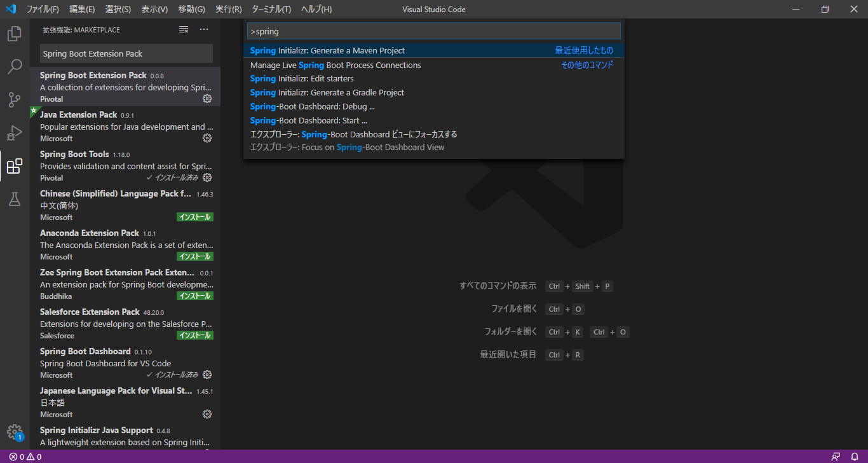The width and height of the screenshot is (868, 463).
Task: Open the feedback icon in status bar
Action: (x=836, y=457)
